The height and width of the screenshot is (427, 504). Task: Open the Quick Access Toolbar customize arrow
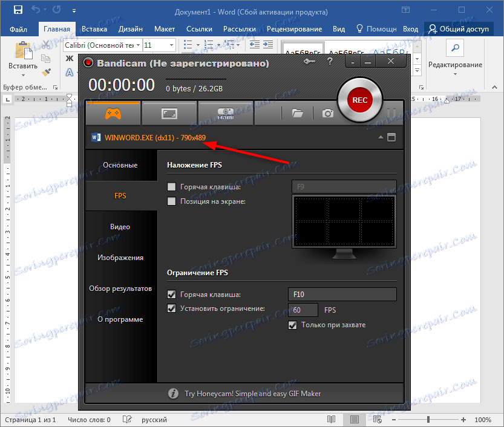click(74, 11)
